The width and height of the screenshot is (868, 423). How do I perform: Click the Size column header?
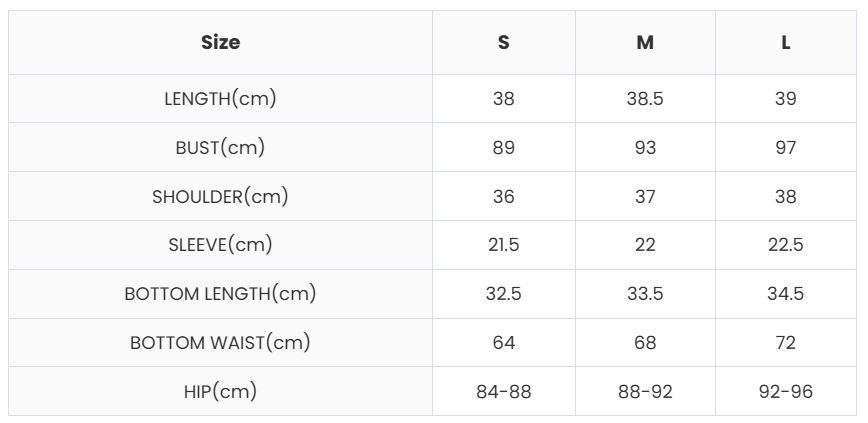[x=220, y=43]
